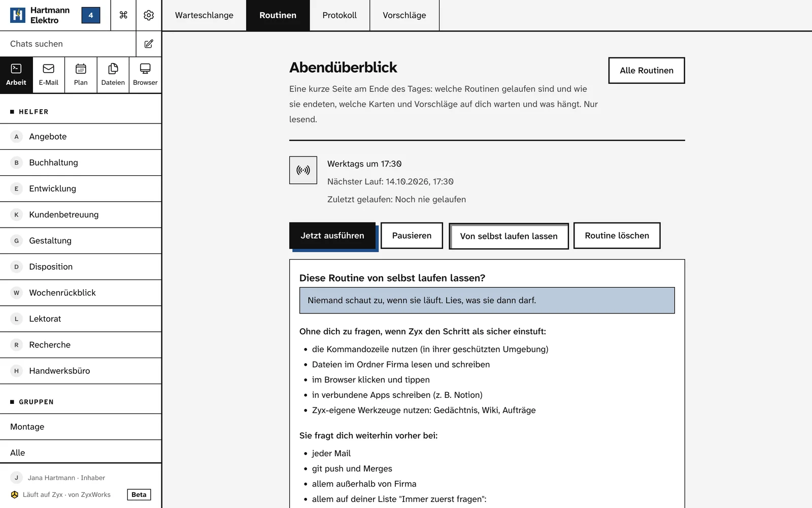Click the Routine löschen button

(617, 236)
